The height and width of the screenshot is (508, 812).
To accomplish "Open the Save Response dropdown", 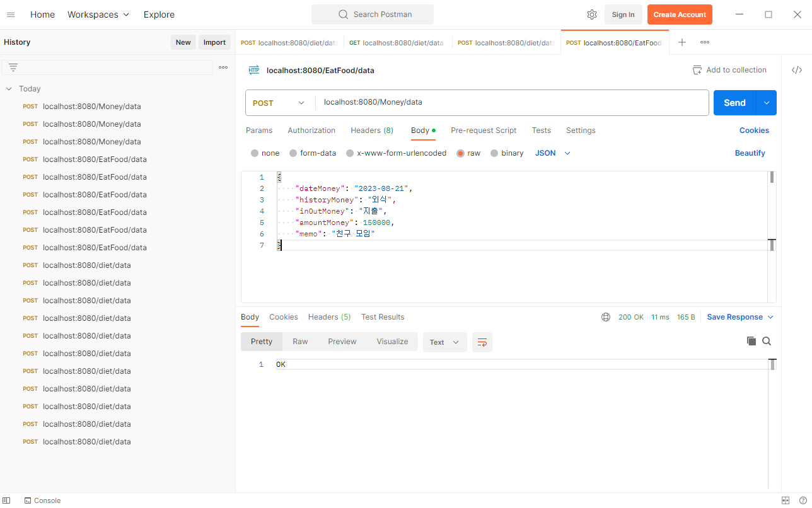I will click(x=740, y=317).
